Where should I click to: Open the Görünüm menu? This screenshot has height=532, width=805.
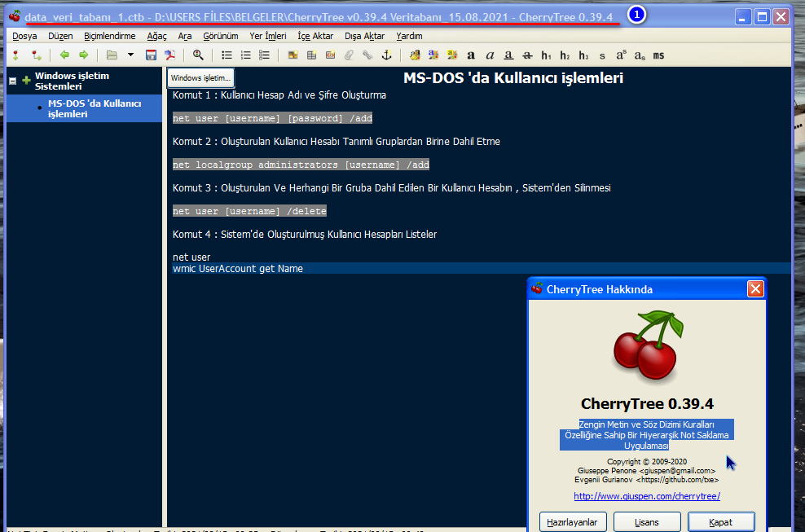(x=221, y=36)
